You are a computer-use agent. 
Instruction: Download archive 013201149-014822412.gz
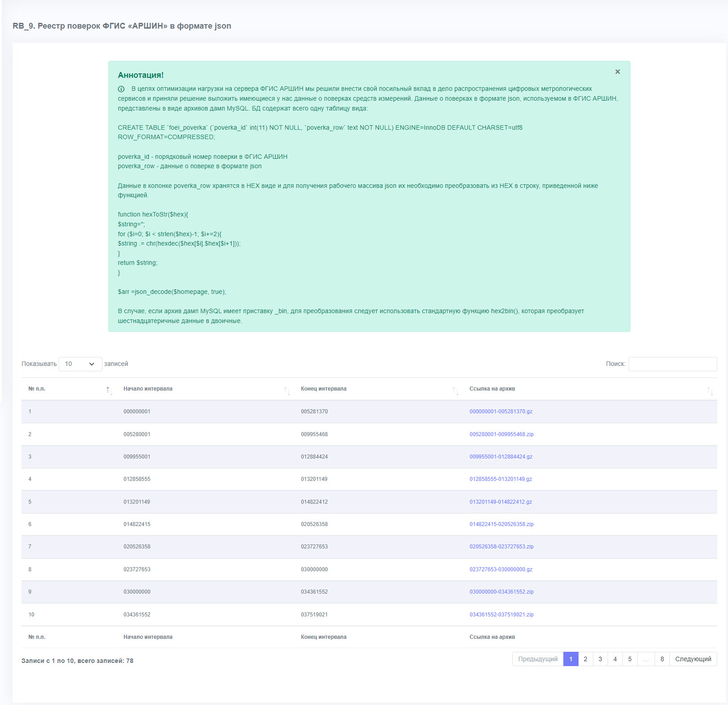point(501,502)
